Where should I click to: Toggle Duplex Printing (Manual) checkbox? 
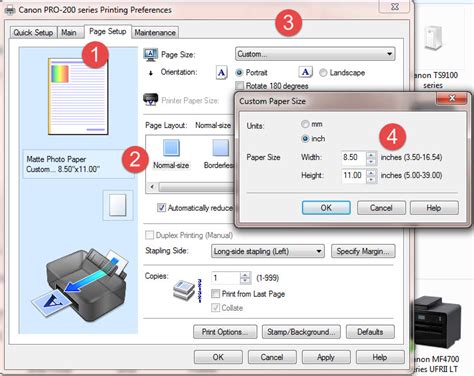149,235
